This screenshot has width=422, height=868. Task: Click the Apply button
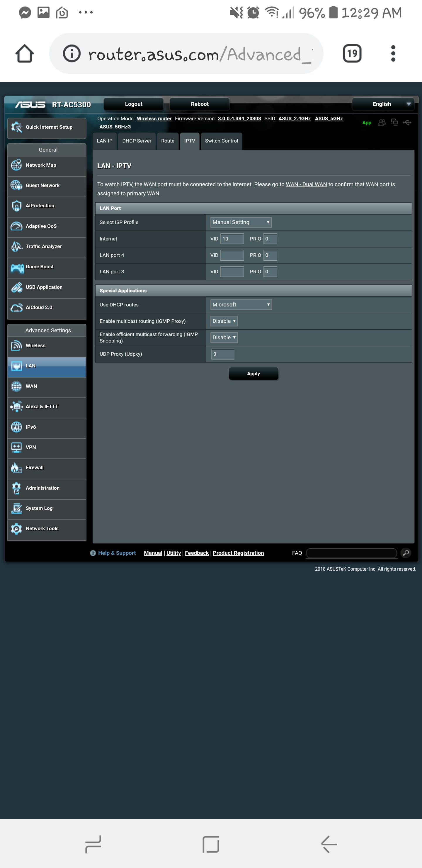click(253, 374)
